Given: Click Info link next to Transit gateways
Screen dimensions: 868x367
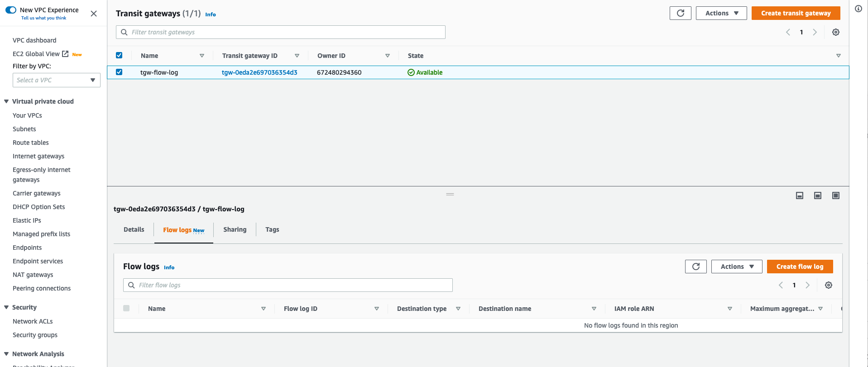Looking at the screenshot, I should click(x=211, y=14).
